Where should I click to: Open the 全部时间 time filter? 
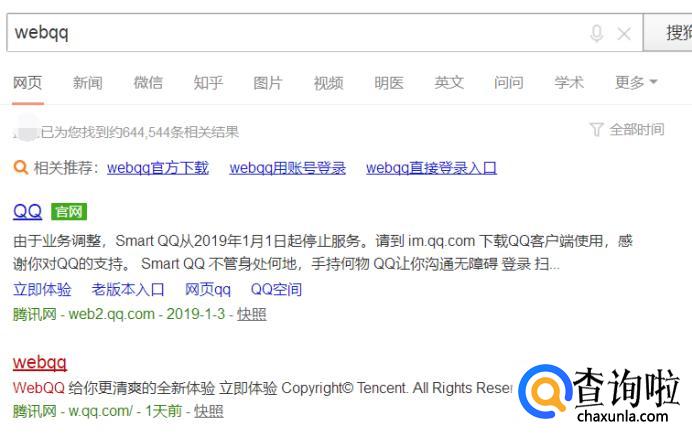636,129
